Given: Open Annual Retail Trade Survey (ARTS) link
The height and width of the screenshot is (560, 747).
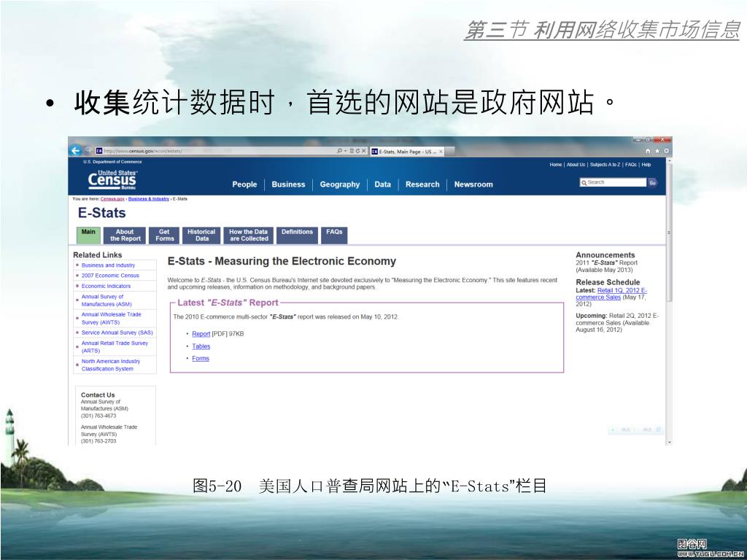Looking at the screenshot, I should pos(115,347).
